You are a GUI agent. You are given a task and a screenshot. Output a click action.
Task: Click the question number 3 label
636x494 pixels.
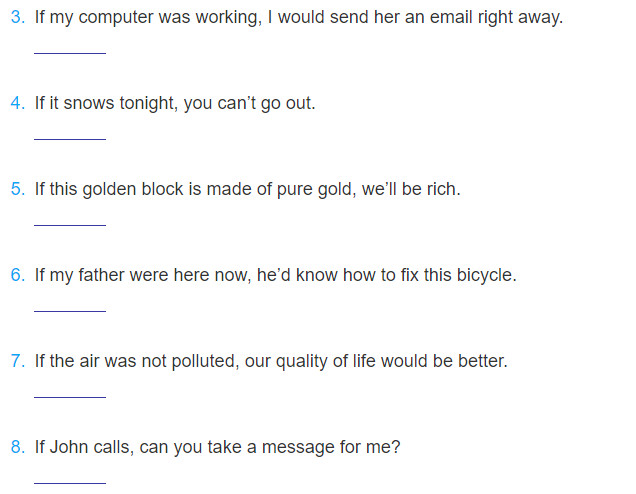[17, 18]
